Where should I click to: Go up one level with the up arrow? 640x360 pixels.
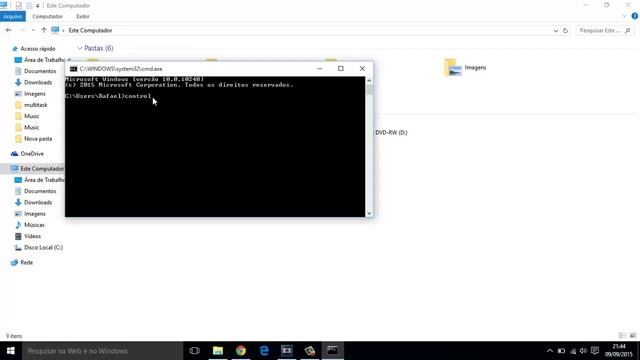tap(44, 30)
